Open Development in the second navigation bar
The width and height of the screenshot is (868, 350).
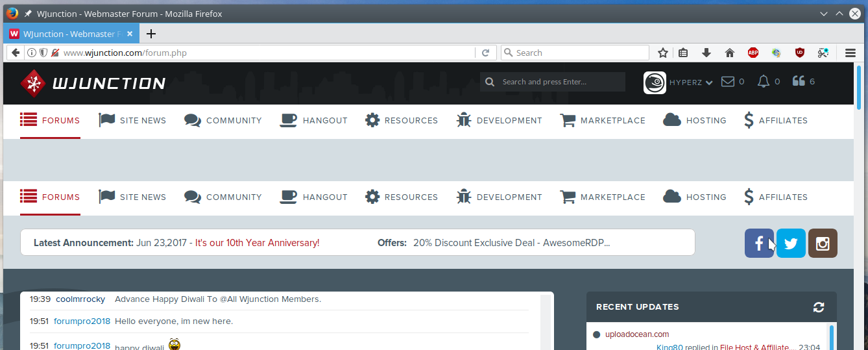(499, 197)
